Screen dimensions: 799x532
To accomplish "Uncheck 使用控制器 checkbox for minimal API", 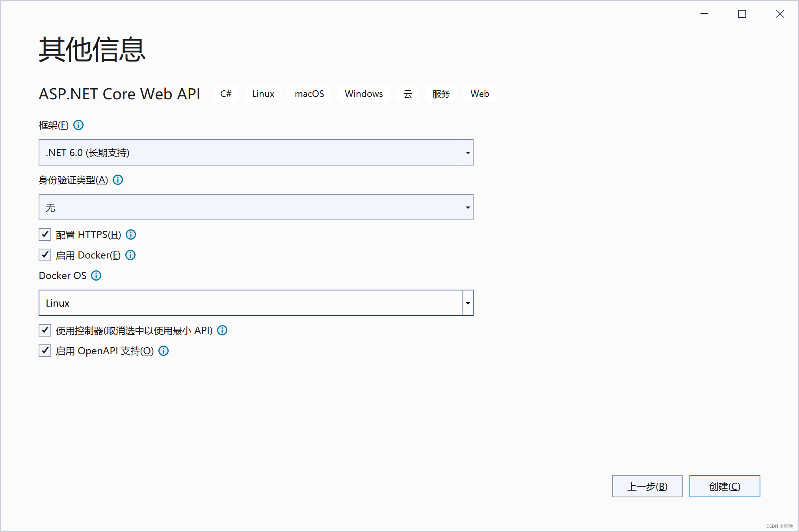I will click(x=45, y=330).
